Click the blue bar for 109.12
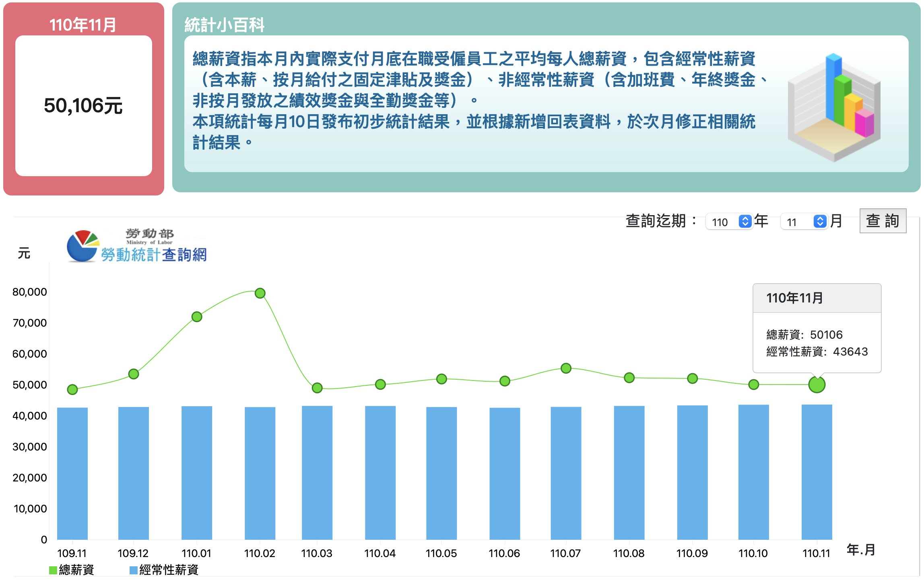 pyautogui.click(x=134, y=473)
